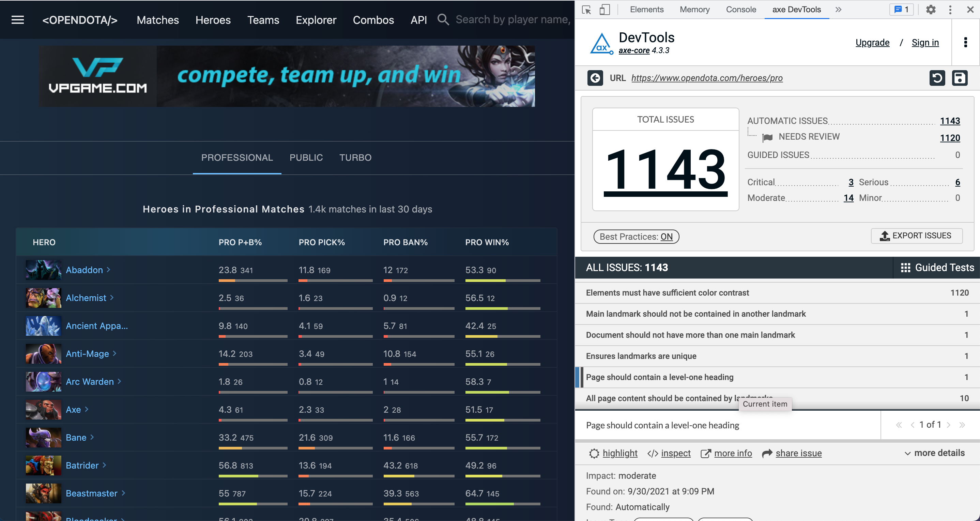The width and height of the screenshot is (980, 521).
Task: Click the back arrow beside the URL field
Action: 595,78
